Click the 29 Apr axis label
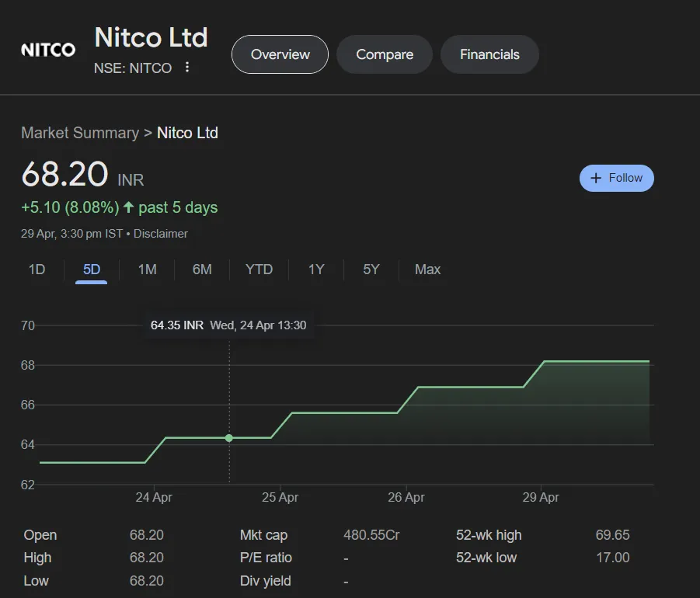 coord(541,497)
